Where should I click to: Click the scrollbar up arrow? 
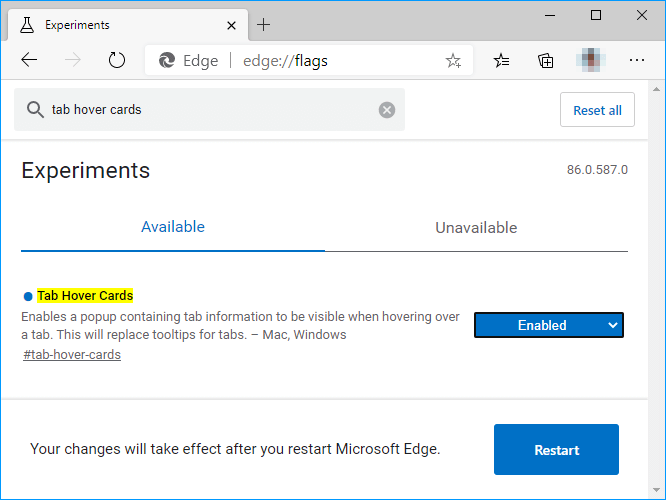pos(657,89)
